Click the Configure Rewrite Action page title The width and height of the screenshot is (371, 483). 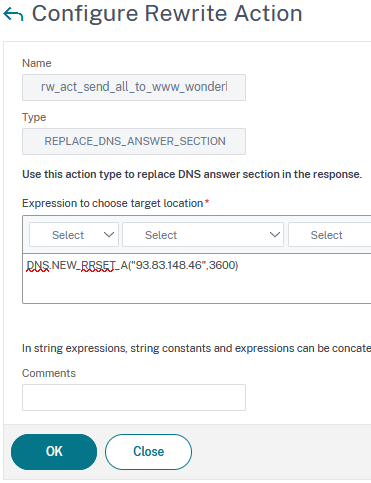[167, 14]
